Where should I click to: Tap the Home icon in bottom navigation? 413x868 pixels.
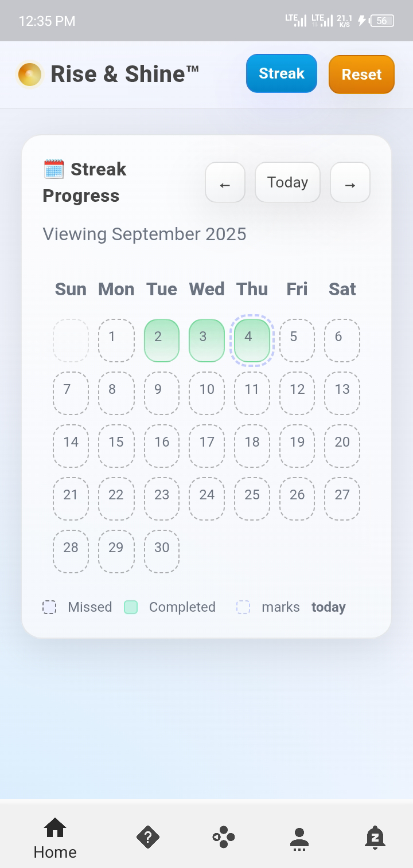(55, 828)
